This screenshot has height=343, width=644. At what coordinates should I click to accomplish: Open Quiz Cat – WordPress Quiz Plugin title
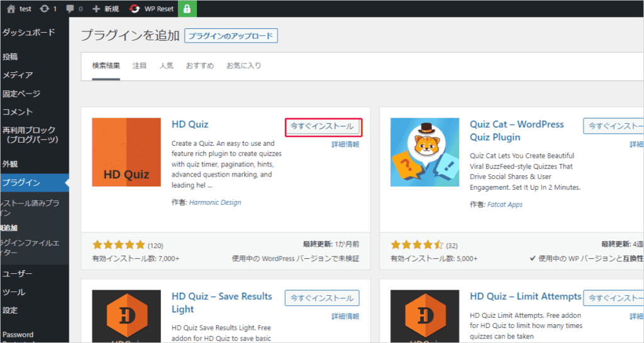(517, 131)
